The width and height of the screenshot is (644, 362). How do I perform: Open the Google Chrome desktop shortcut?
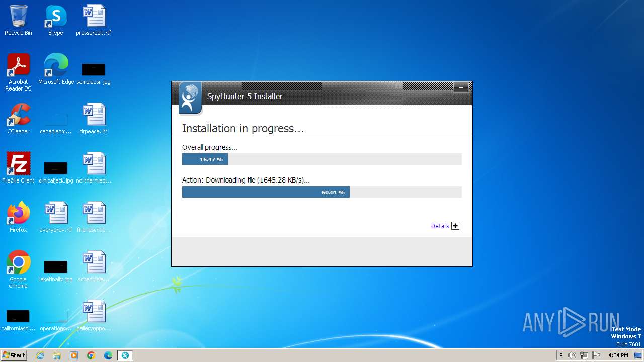18,269
